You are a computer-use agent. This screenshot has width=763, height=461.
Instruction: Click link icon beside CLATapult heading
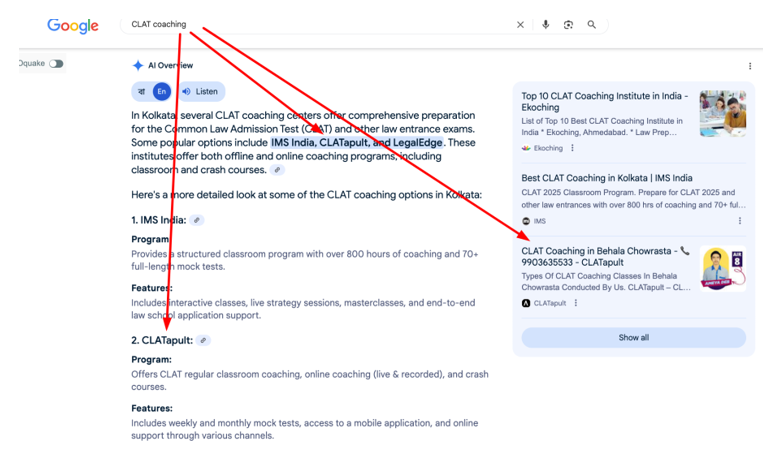203,341
